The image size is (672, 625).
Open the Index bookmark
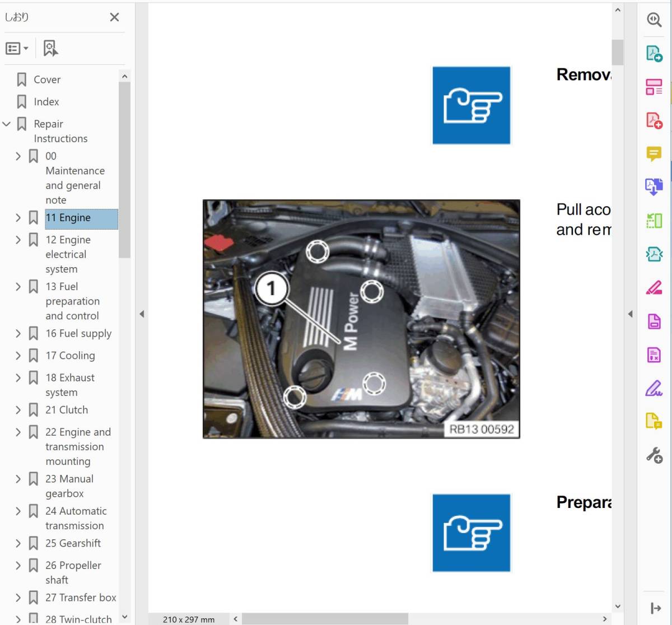point(46,102)
